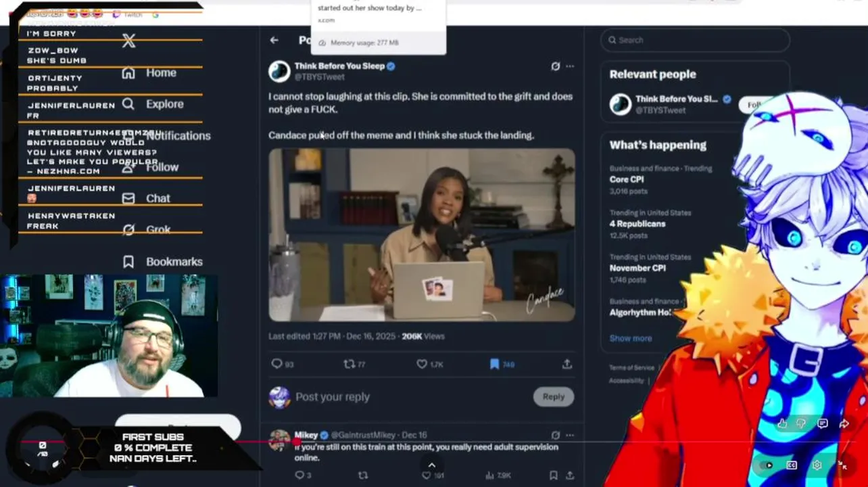
Task: Like the post with 1.7K likes
Action: tap(422, 364)
